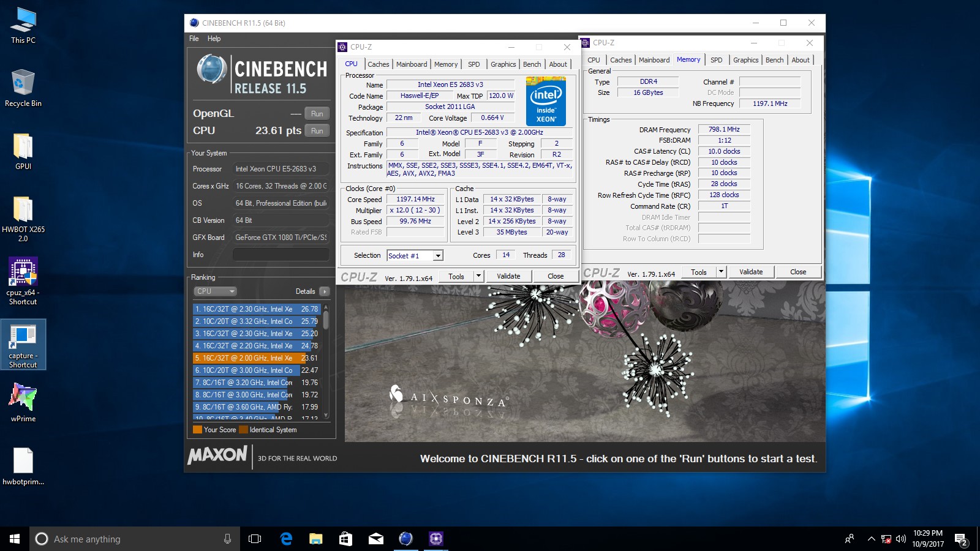Open Microsoft Store from taskbar
This screenshot has width=980, height=551.
point(346,539)
